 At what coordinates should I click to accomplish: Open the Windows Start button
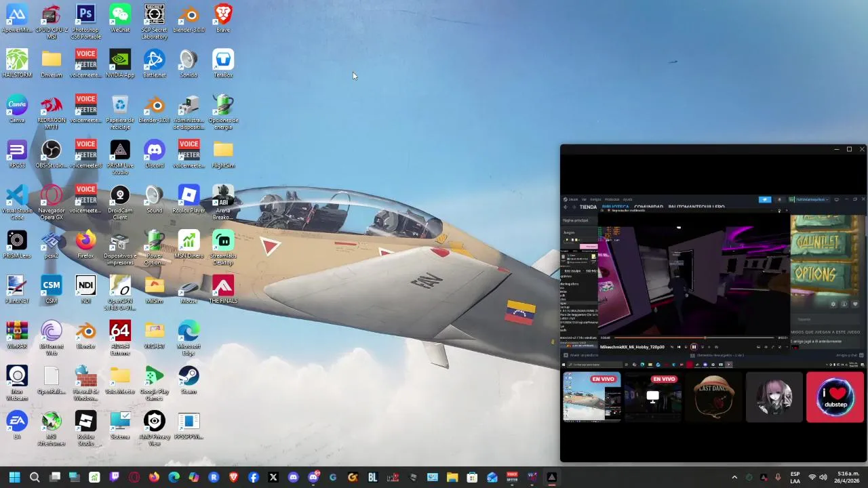pos(14,477)
